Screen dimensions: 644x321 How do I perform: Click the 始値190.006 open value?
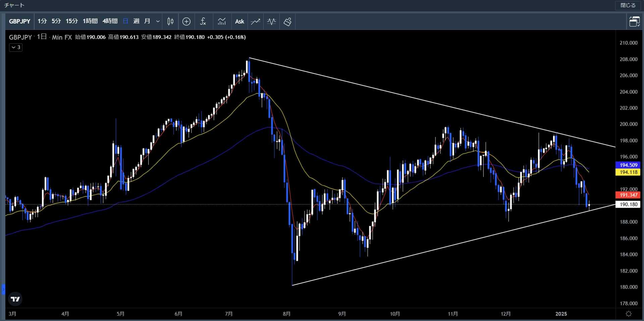click(x=90, y=37)
